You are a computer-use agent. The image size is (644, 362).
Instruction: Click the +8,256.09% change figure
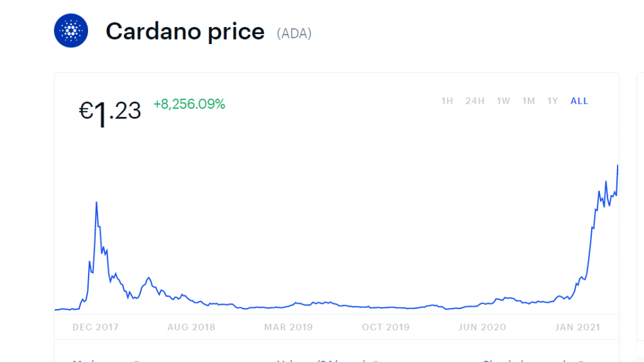click(189, 105)
